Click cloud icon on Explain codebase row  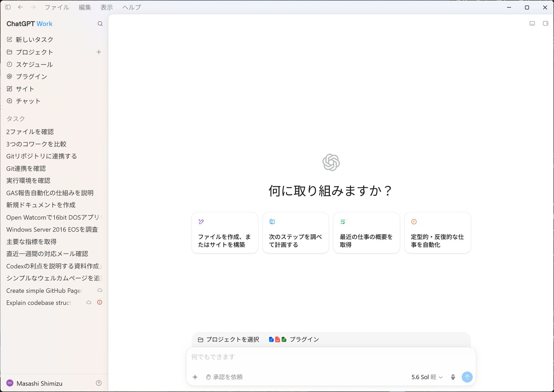coord(89,303)
